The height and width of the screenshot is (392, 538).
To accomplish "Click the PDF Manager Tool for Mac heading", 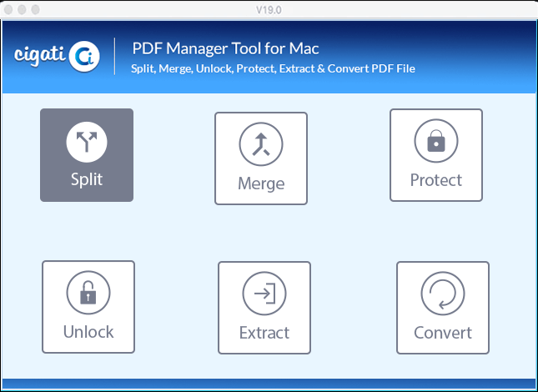I will coord(225,48).
